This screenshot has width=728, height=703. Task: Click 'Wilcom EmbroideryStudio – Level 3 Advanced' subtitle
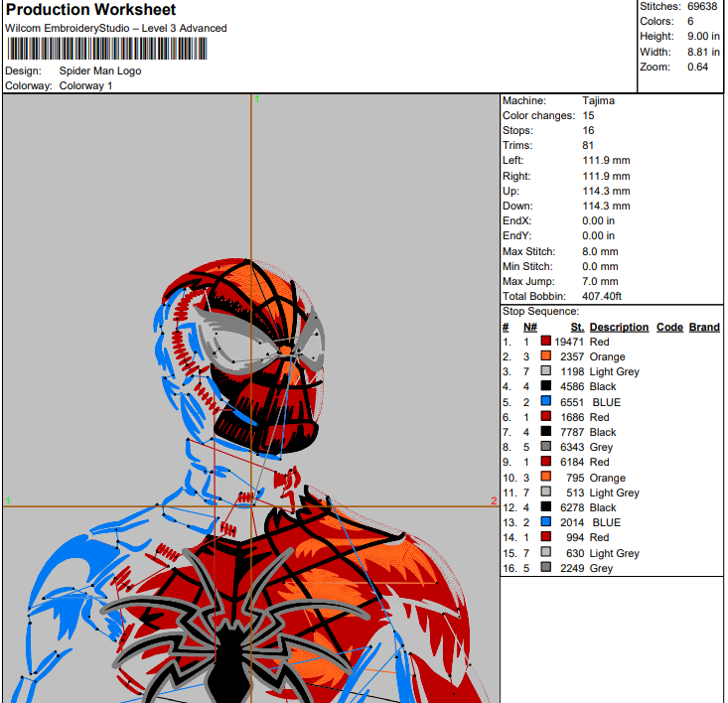(115, 29)
